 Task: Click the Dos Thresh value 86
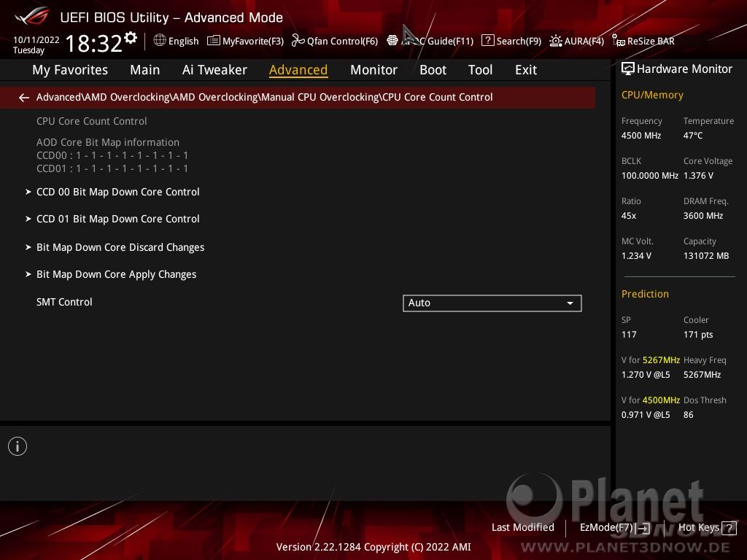[689, 415]
